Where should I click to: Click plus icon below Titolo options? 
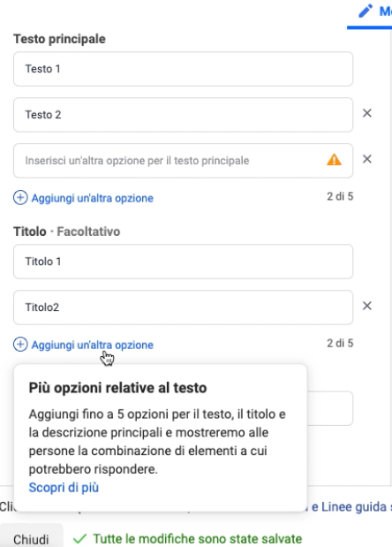click(x=20, y=345)
